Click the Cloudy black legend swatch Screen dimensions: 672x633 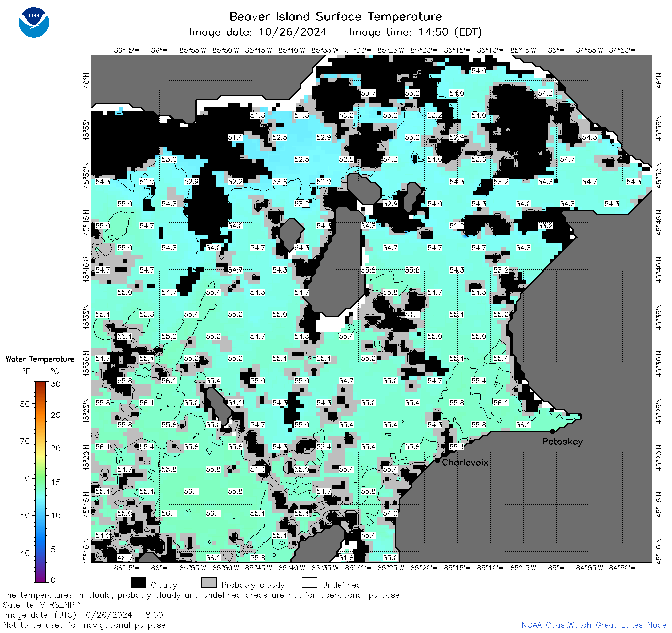pos(138,582)
